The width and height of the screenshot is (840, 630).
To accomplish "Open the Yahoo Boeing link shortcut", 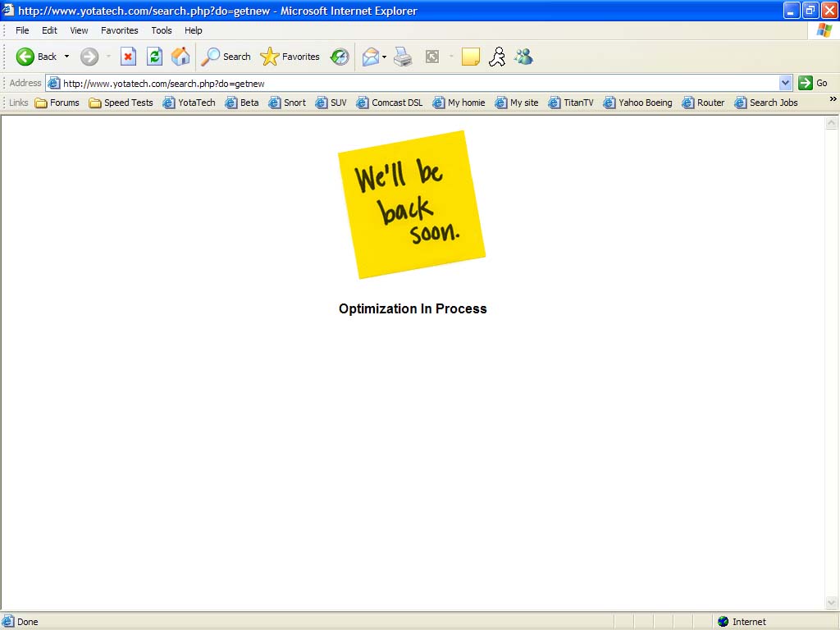I will coord(637,103).
